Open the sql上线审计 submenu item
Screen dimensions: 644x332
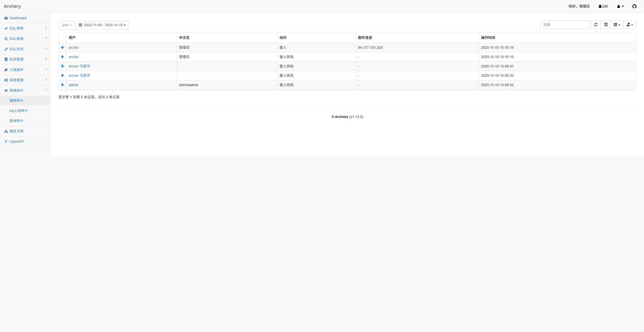tap(18, 111)
